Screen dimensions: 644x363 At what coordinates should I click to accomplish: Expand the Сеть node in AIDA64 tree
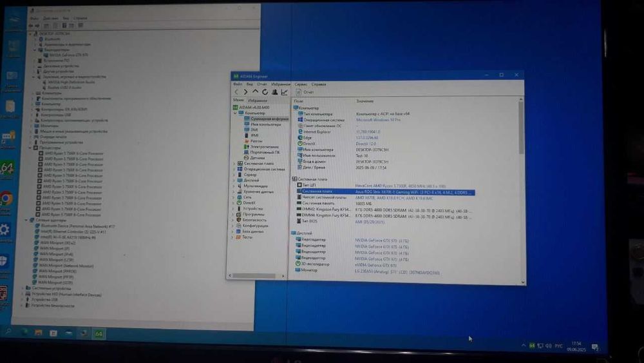[233, 197]
